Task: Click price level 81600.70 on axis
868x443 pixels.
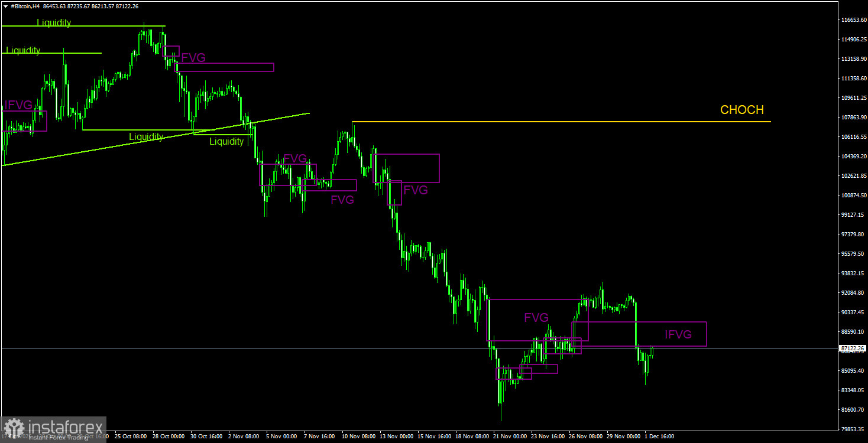Action: (x=853, y=410)
